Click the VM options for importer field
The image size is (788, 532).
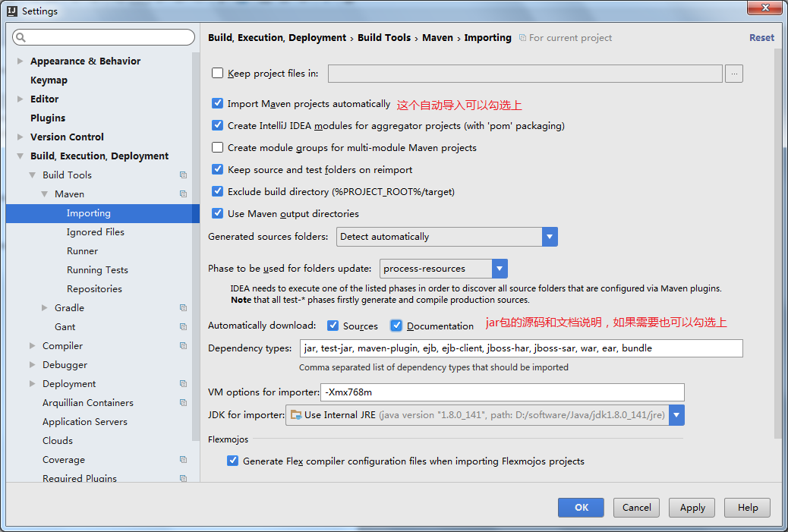(501, 392)
